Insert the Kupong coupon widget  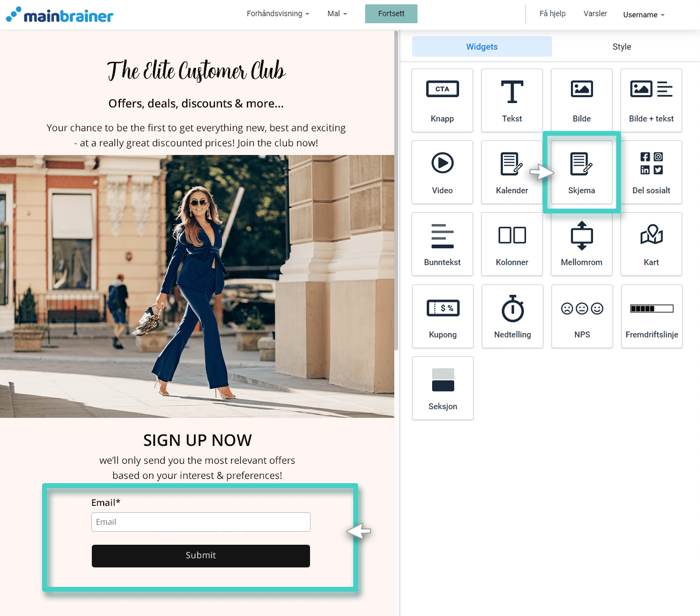442,316
